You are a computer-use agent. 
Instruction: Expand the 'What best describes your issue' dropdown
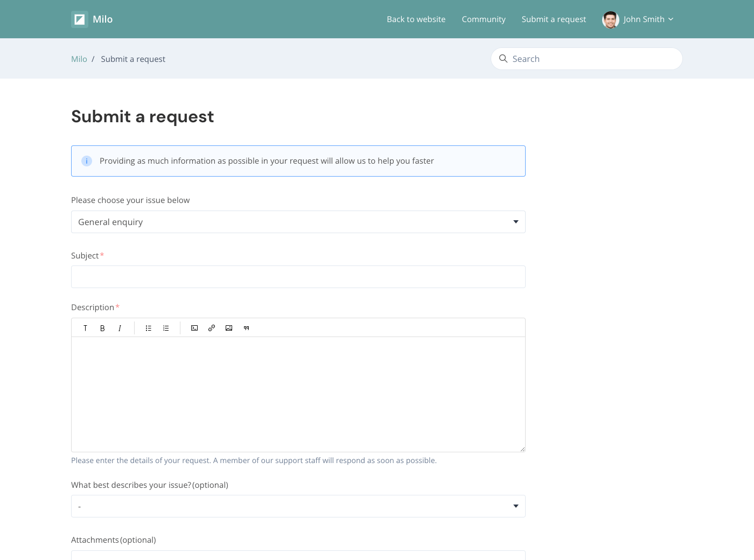[298, 506]
